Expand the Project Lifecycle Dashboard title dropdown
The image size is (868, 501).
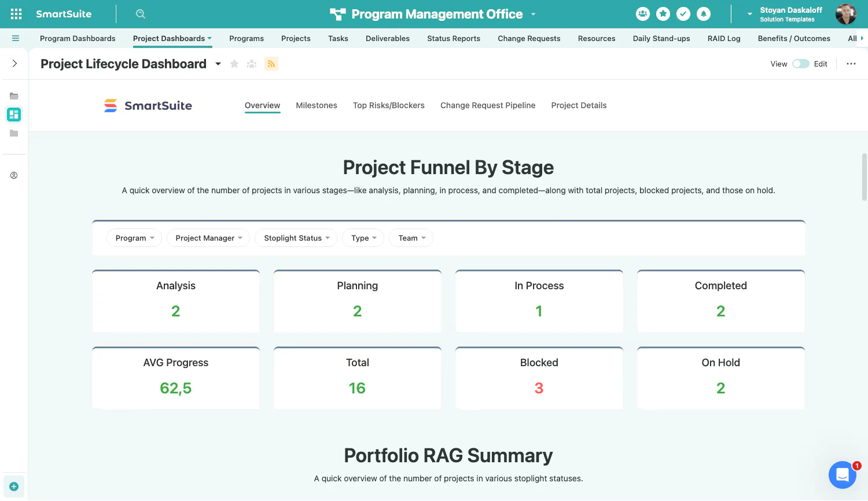[x=218, y=64]
